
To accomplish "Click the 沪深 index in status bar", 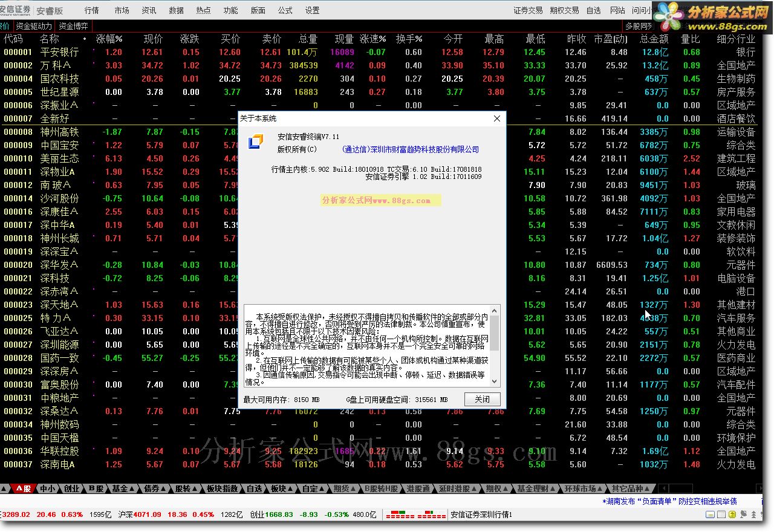I will (x=180, y=514).
